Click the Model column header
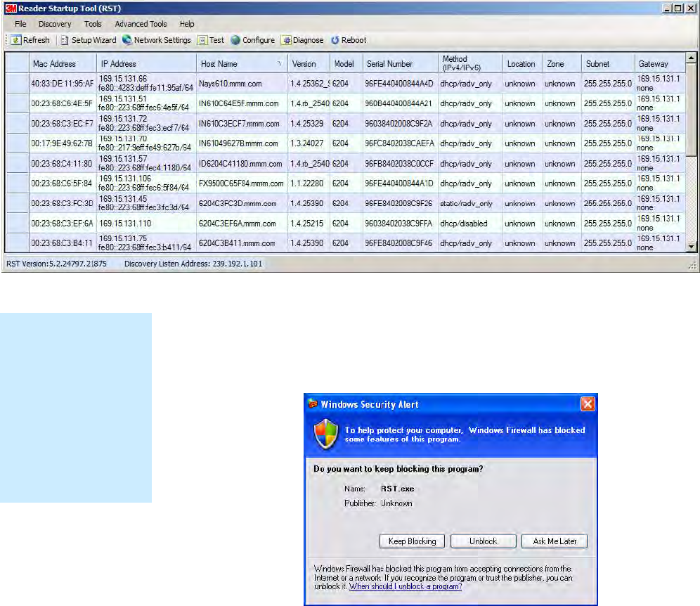 tap(346, 63)
